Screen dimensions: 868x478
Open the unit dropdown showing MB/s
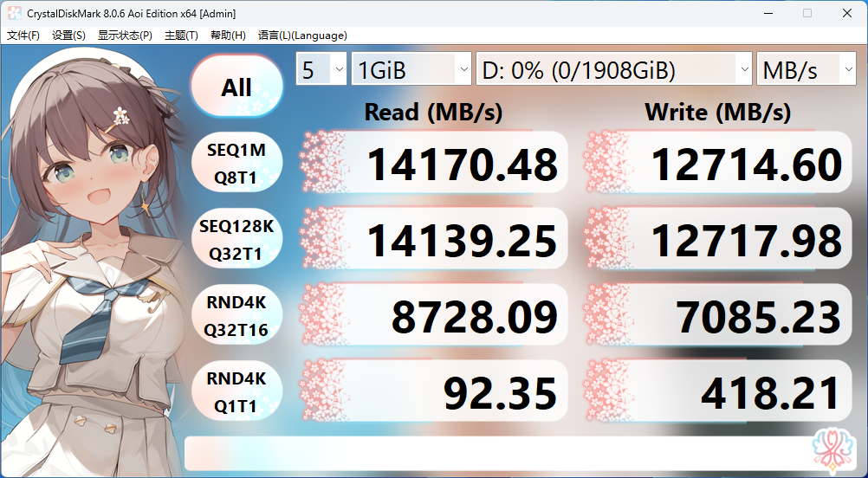click(x=806, y=69)
